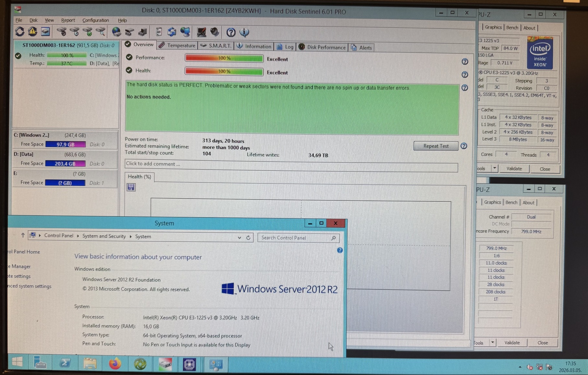Click the CPU-Z chip icon in taskbar

click(x=189, y=364)
